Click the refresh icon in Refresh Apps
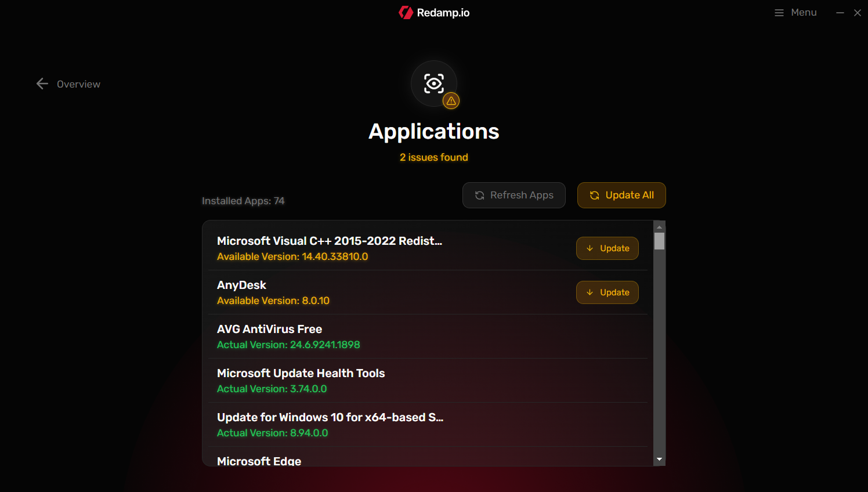The image size is (868, 492). pyautogui.click(x=479, y=196)
